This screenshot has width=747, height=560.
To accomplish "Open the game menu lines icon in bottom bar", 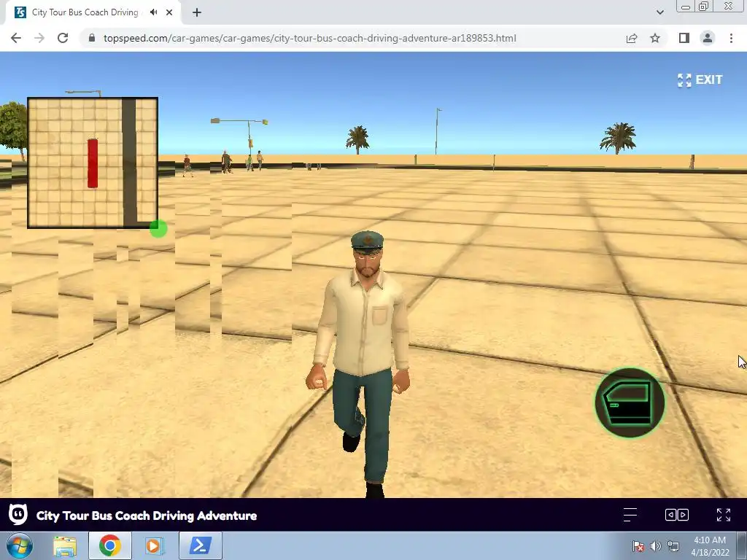I will click(630, 515).
